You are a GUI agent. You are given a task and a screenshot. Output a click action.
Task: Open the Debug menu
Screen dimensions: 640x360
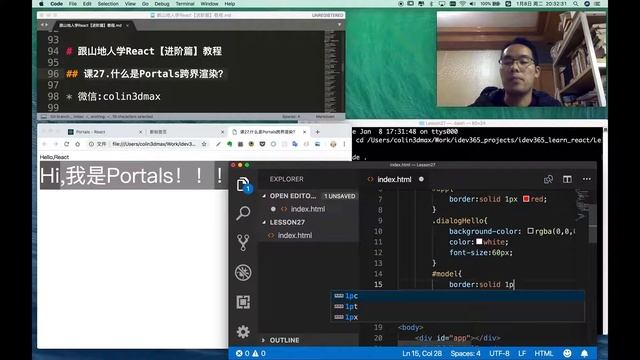click(x=162, y=4)
